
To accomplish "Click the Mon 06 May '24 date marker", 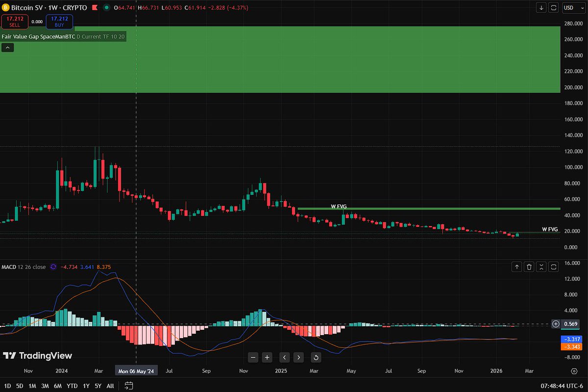I will [136, 371].
